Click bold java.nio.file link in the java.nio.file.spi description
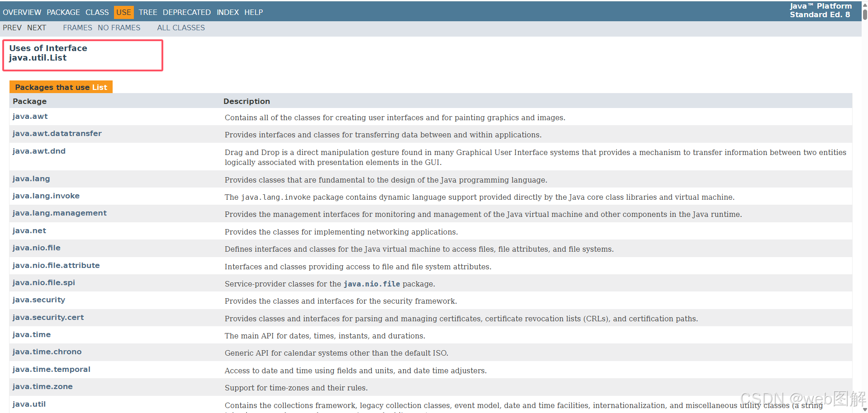 tap(372, 284)
